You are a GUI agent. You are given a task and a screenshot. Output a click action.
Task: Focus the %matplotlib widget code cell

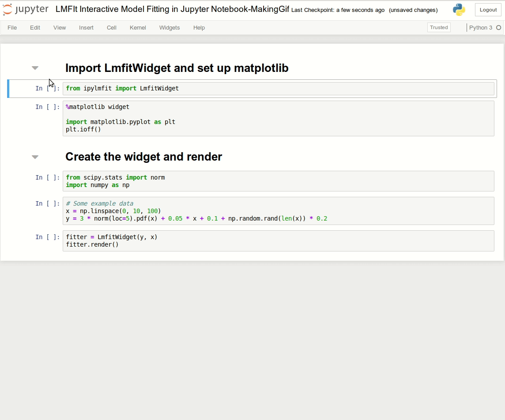278,118
